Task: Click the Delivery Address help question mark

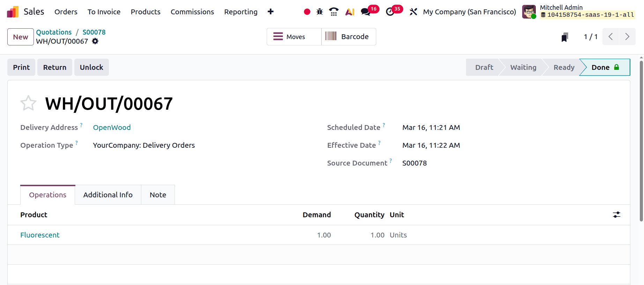Action: point(81,125)
